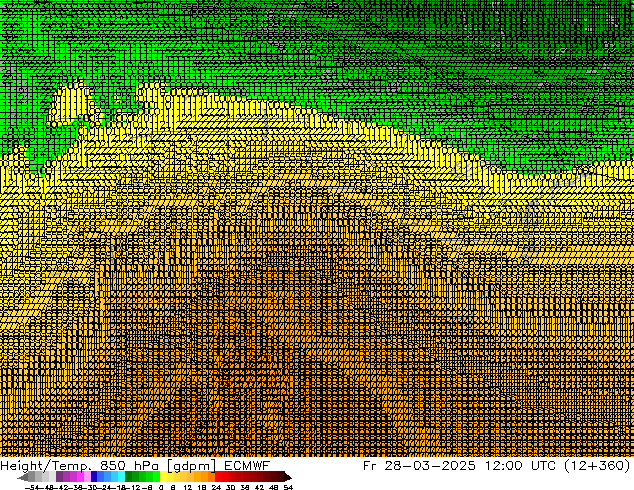Viewport: 634px width, 490px height.
Task: Click the dark right arrow end of the color scale
Action: coord(288,477)
